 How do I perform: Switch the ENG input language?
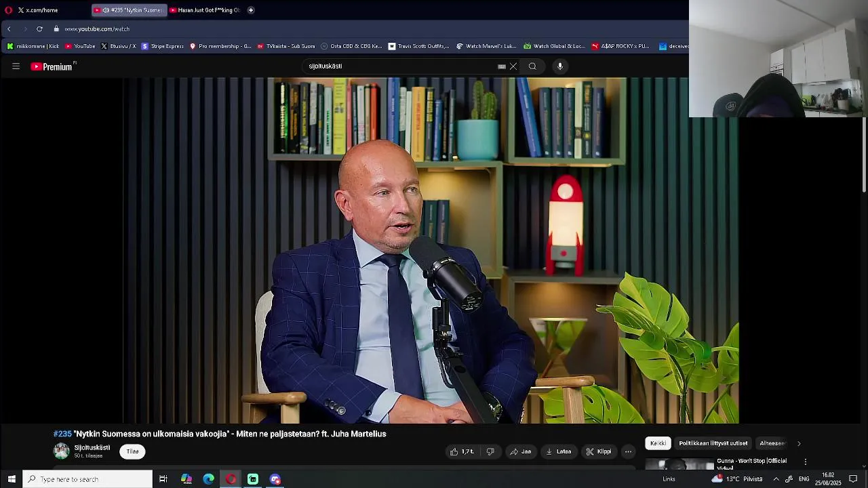click(804, 479)
